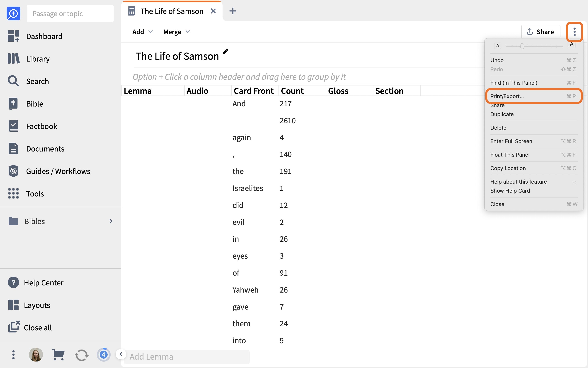588x368 pixels.
Task: Close The Life of Samson tab
Action: pos(213,11)
